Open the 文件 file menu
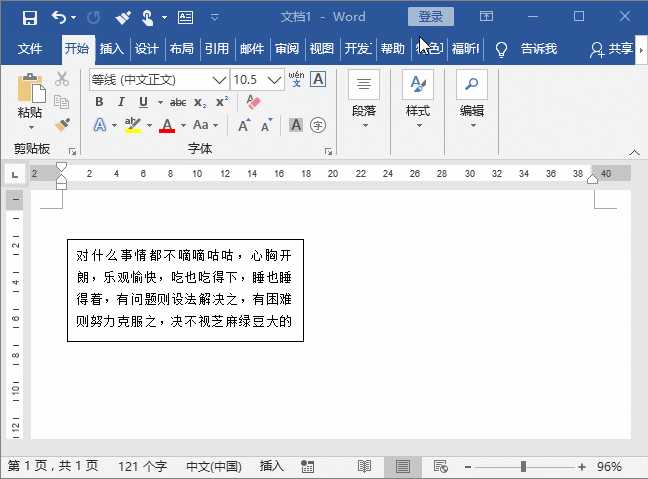Image resolution: width=648 pixels, height=479 pixels. 30,49
